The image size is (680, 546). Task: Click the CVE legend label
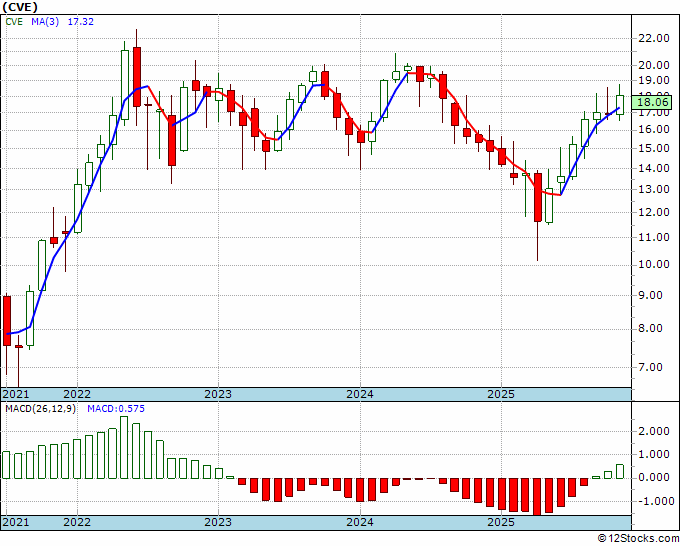pyautogui.click(x=14, y=22)
